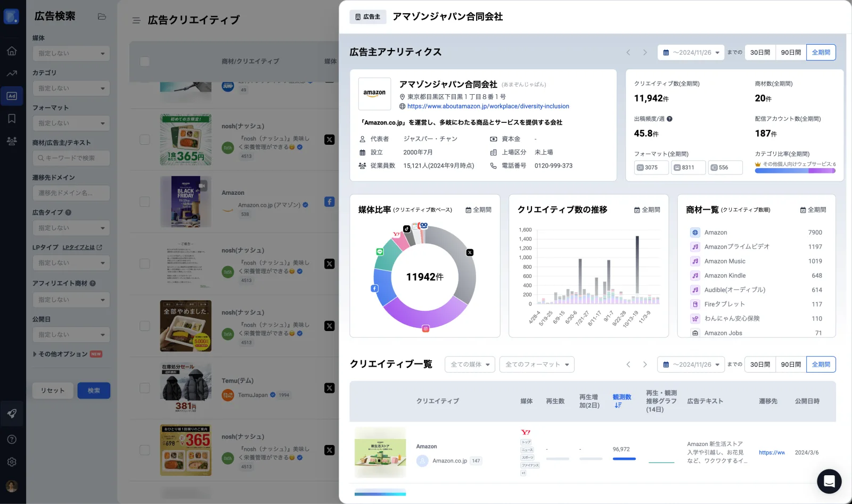
Task: Open the 公開日 dropdown
Action: pos(71,335)
